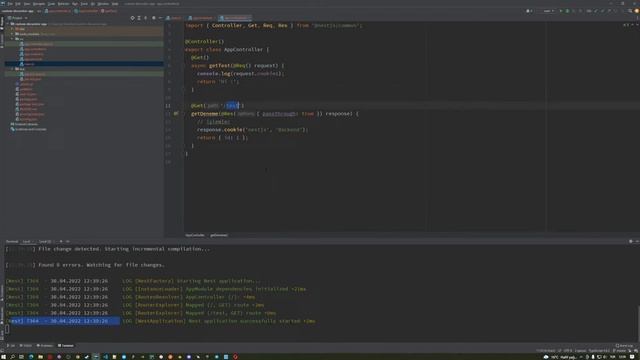Open the Navigate menu
The height and width of the screenshot is (360, 640).
(x=39, y=4)
